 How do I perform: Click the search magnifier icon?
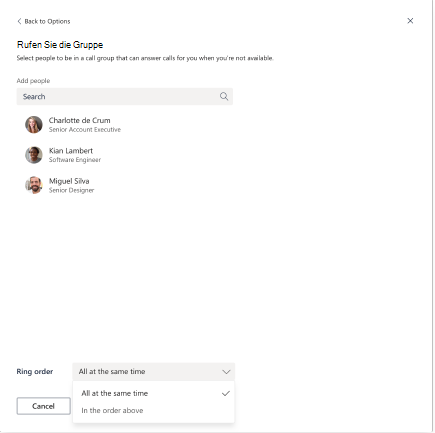click(x=224, y=97)
